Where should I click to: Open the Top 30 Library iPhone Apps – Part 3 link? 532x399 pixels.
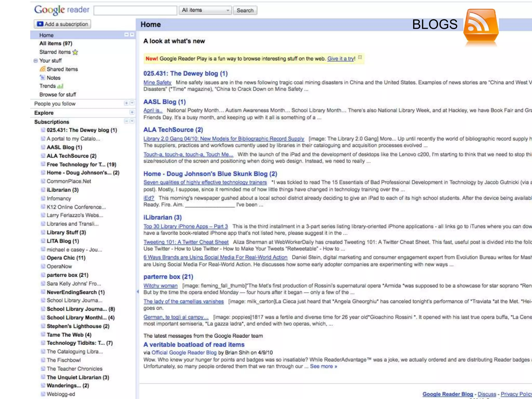point(186,226)
